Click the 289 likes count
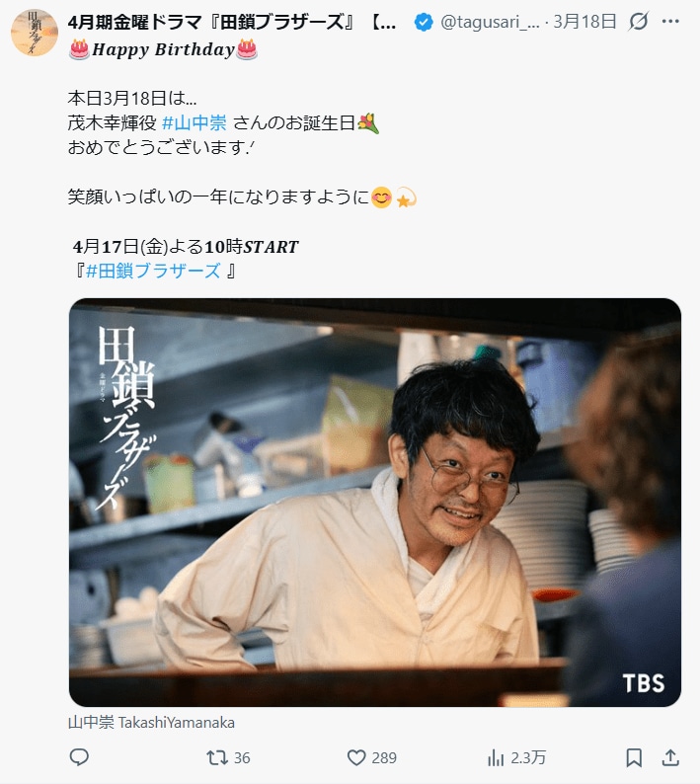This screenshot has height=784, width=700. pos(384,757)
